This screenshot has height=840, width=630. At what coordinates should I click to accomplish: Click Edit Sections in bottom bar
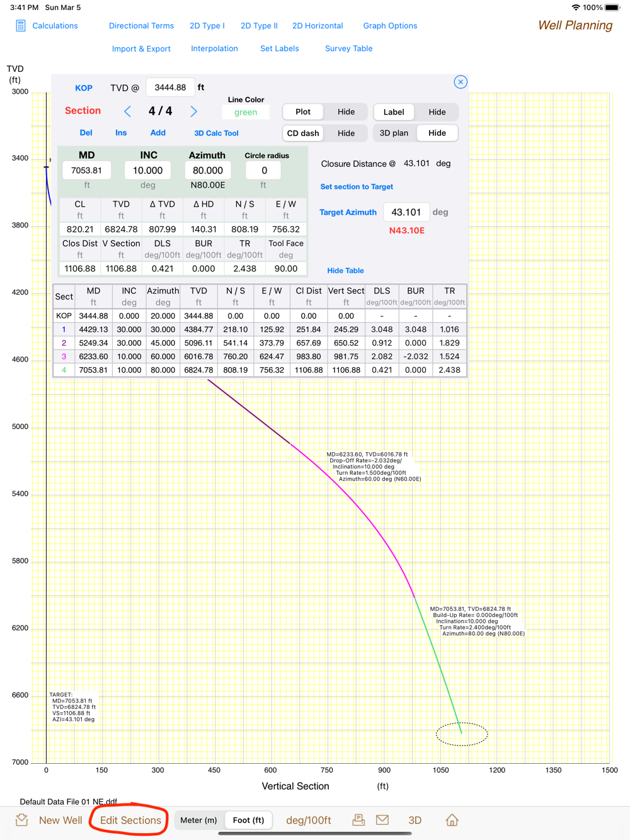130,820
